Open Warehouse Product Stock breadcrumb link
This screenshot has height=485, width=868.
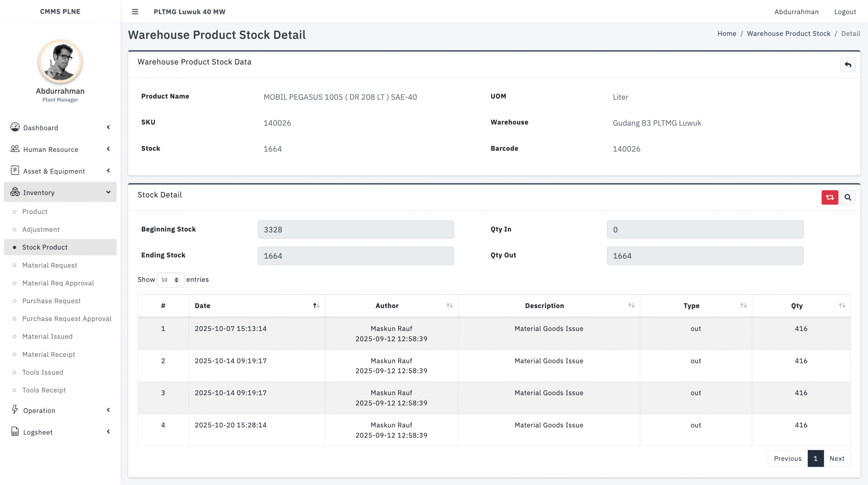coord(789,34)
